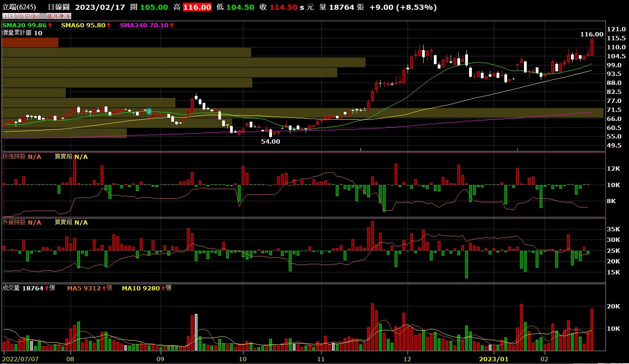629x364 pixels.
Task: Click the 2023/01 marker on timeline
Action: pos(493,359)
